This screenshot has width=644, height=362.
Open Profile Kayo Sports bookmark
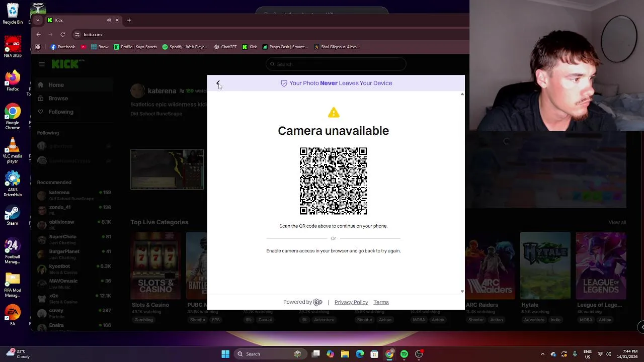[x=135, y=47]
